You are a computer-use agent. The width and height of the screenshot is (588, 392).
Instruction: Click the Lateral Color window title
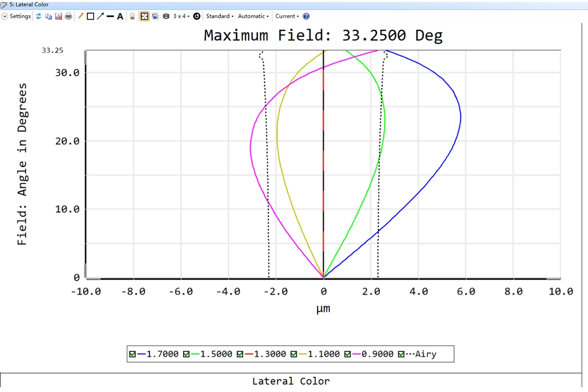click(28, 4)
